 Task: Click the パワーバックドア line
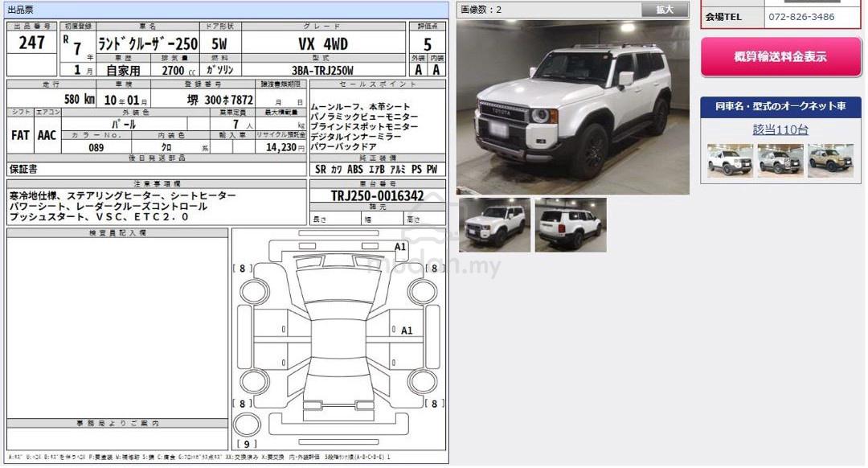point(343,146)
